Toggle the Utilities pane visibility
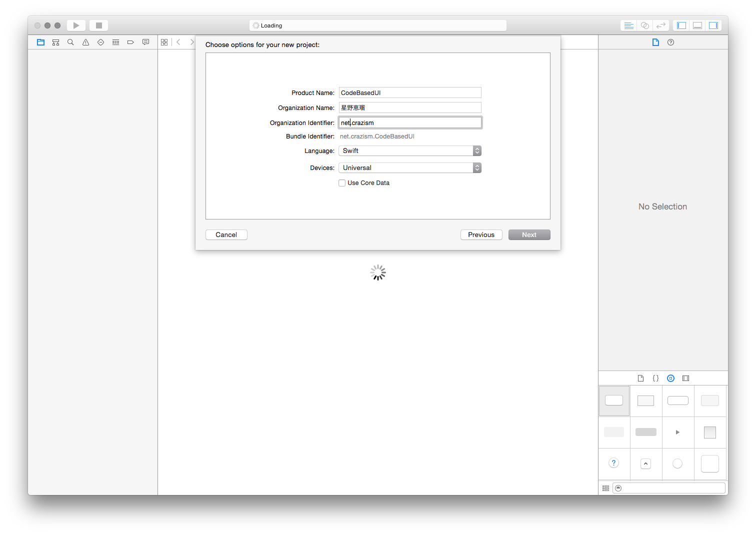The image size is (756, 535). (713, 25)
